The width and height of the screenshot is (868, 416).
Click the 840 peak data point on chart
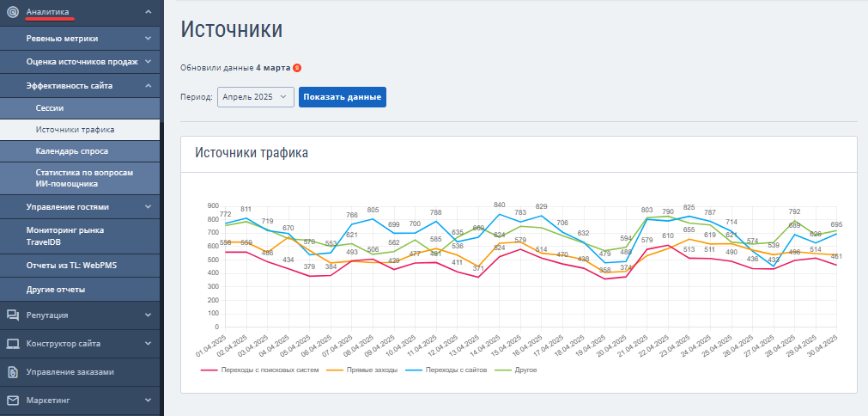500,214
